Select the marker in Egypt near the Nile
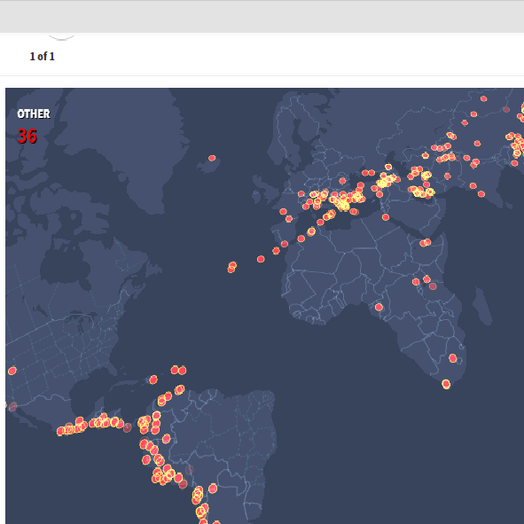The height and width of the screenshot is (524, 524). click(385, 217)
